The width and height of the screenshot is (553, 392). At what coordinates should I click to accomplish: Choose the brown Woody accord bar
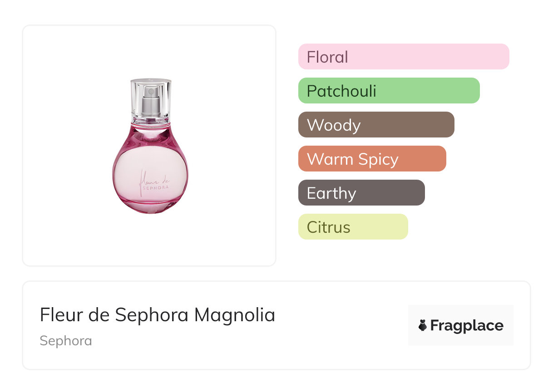click(x=376, y=125)
